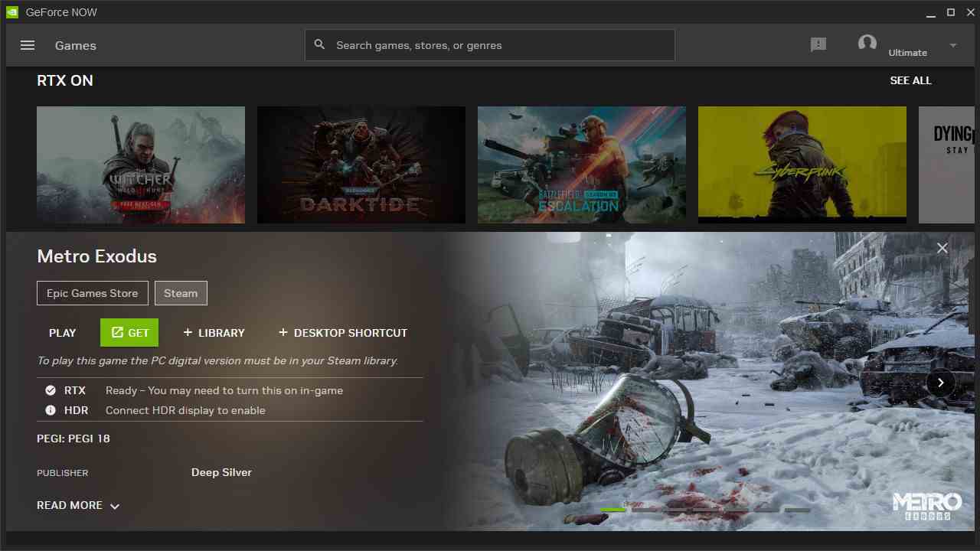Open the Dying Light game tile
The height and width of the screenshot is (551, 980).
pos(946,165)
